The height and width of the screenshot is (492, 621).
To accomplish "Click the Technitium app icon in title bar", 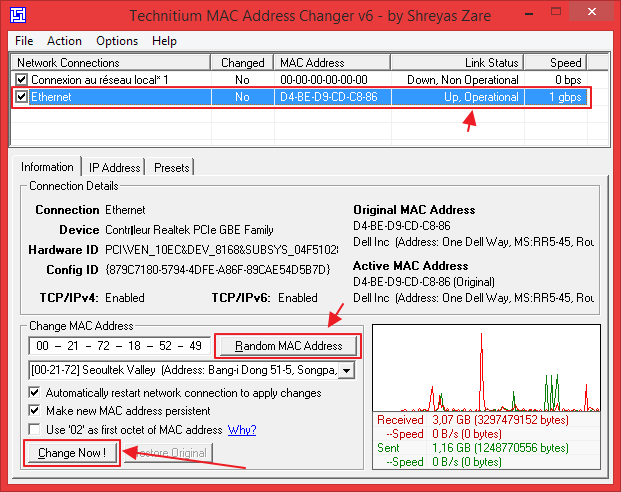I will tap(18, 15).
